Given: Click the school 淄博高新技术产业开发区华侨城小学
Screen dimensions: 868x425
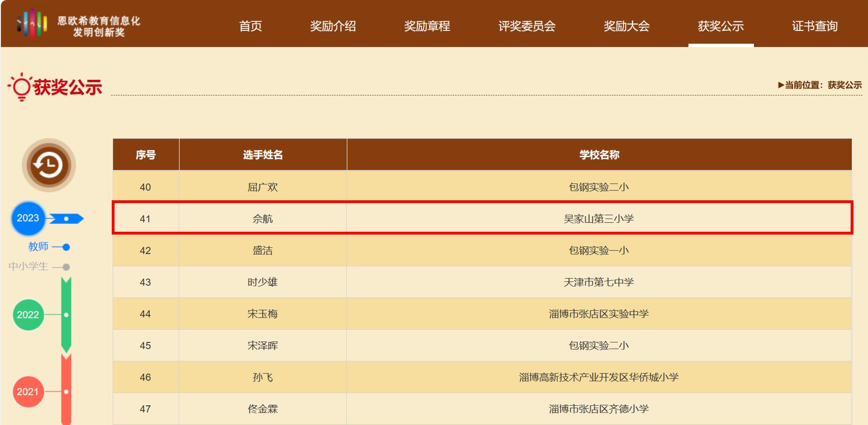Looking at the screenshot, I should coord(599,377).
